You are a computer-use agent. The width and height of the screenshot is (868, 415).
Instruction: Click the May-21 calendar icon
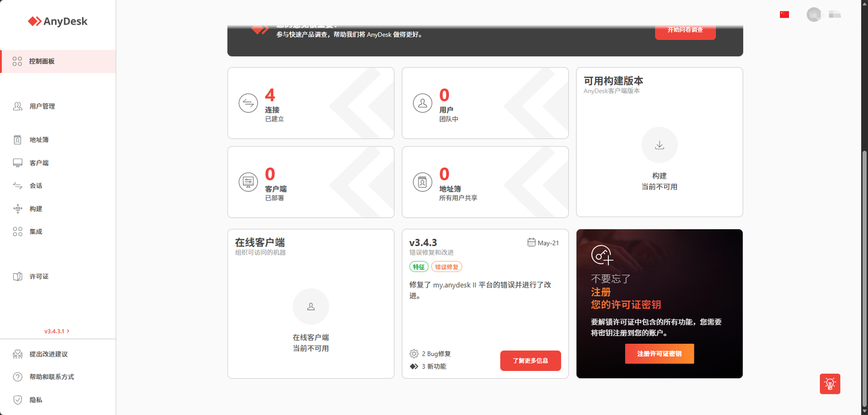531,242
